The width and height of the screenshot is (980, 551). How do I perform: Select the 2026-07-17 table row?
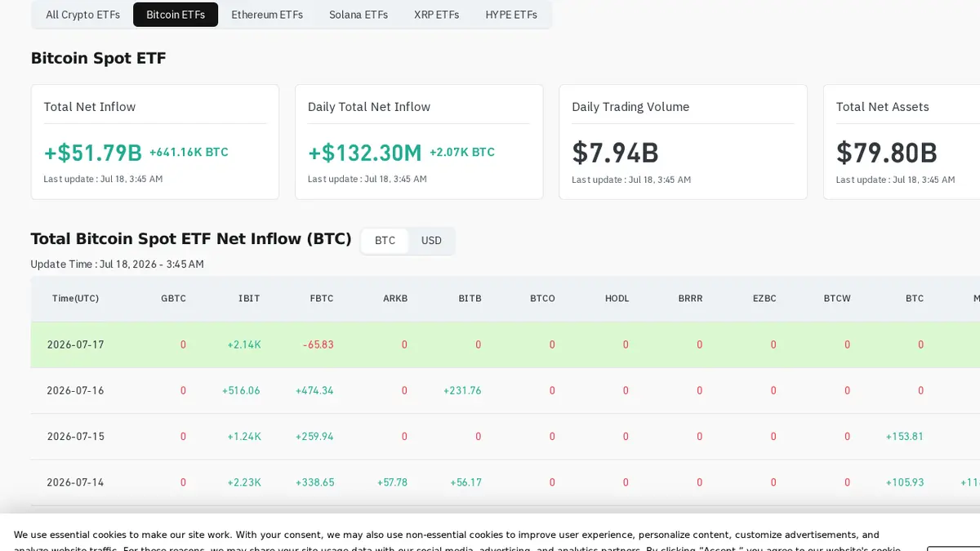point(506,344)
